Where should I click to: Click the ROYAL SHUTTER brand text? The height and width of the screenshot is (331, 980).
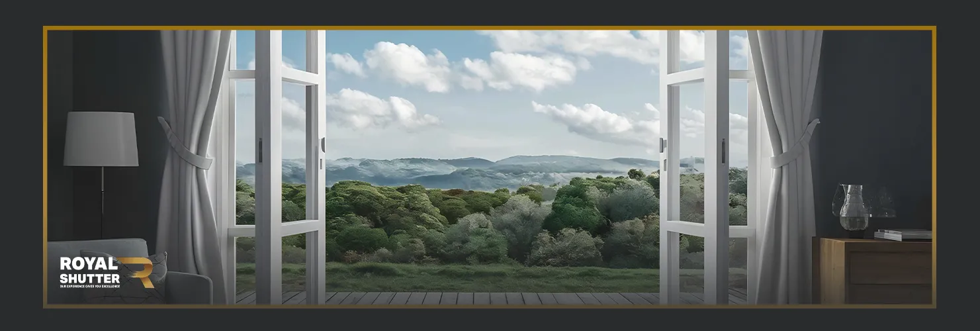point(89,270)
